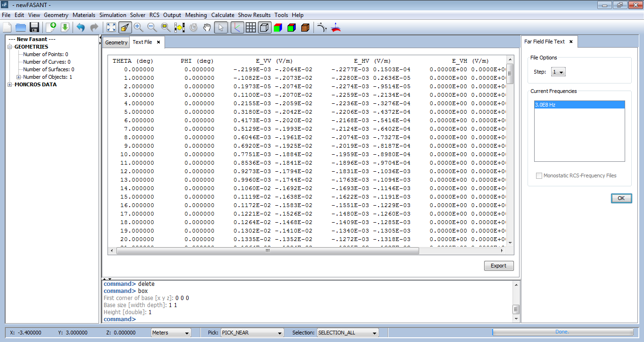
Task: Switch to the Geometry tab
Action: click(x=116, y=42)
